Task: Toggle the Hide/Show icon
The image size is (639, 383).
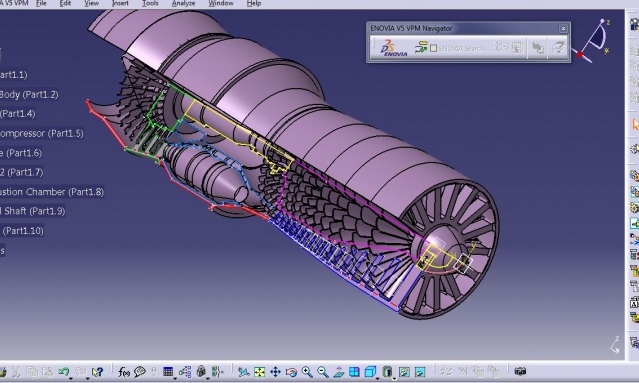Action: [x=404, y=372]
